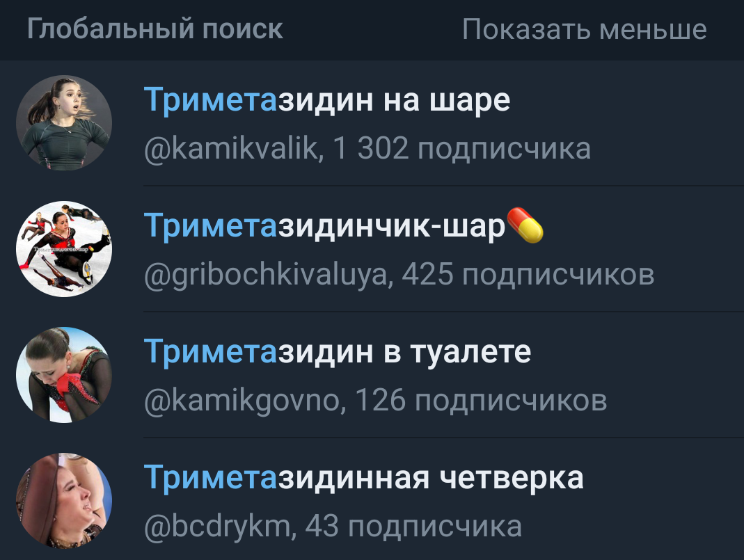This screenshot has width=744, height=560.
Task: Select the @gribochkivaluya username line
Action: [x=399, y=275]
